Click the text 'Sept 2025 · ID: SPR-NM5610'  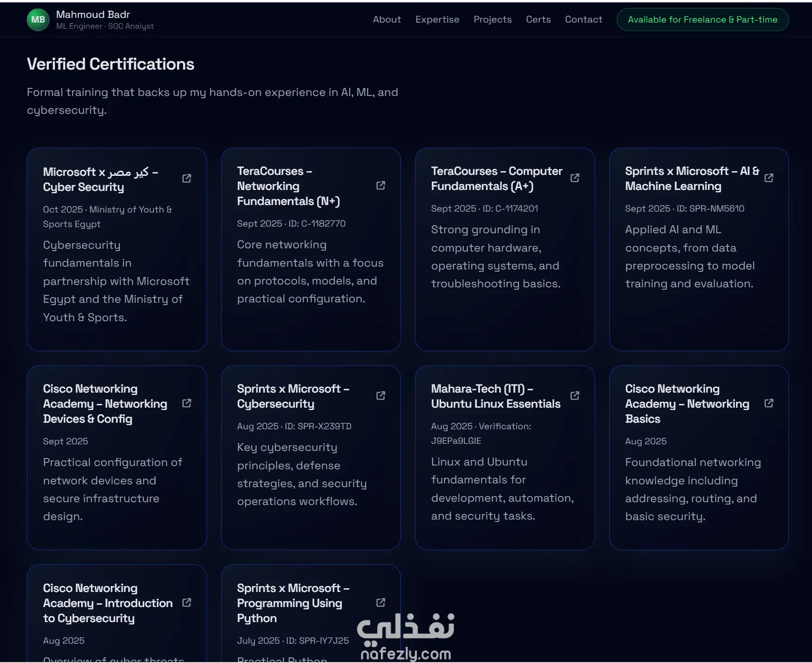(685, 208)
